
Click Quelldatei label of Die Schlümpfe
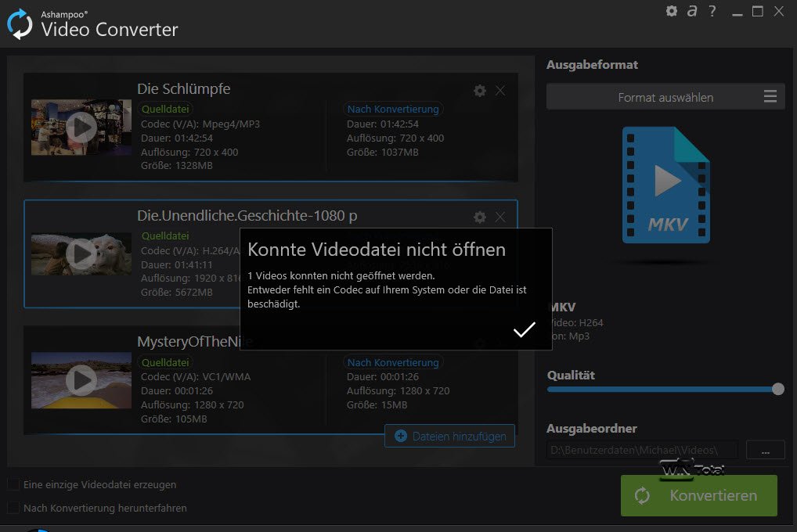tap(165, 109)
